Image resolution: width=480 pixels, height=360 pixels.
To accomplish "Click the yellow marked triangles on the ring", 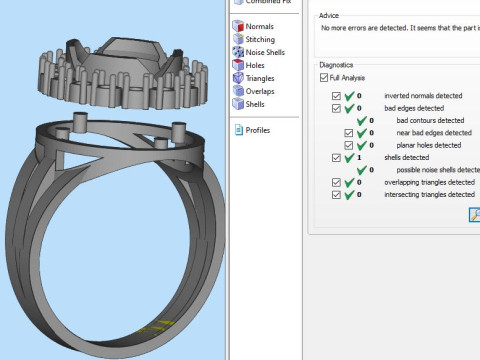I will [157, 327].
